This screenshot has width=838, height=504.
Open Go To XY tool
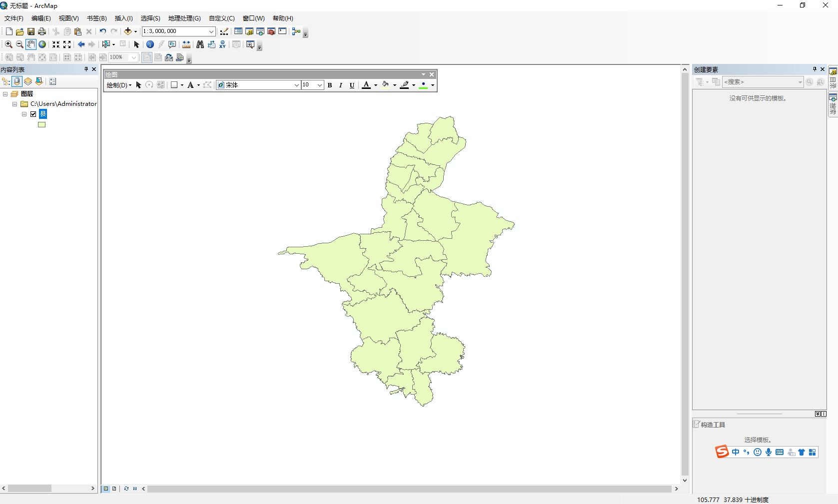(x=222, y=44)
